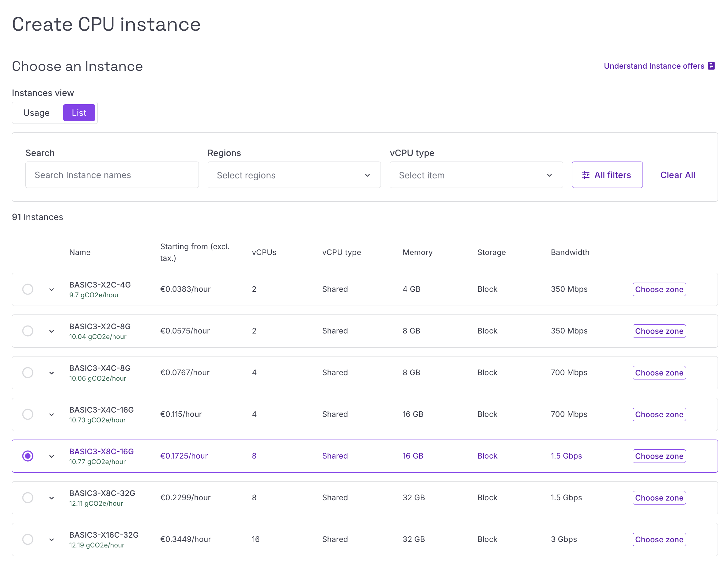Click the document icon beside Understand Instance offers

click(711, 66)
